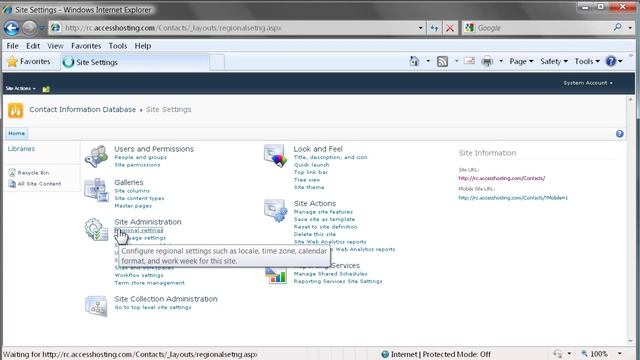Open the Regional settings link
This screenshot has height=360, width=640.
(x=139, y=230)
